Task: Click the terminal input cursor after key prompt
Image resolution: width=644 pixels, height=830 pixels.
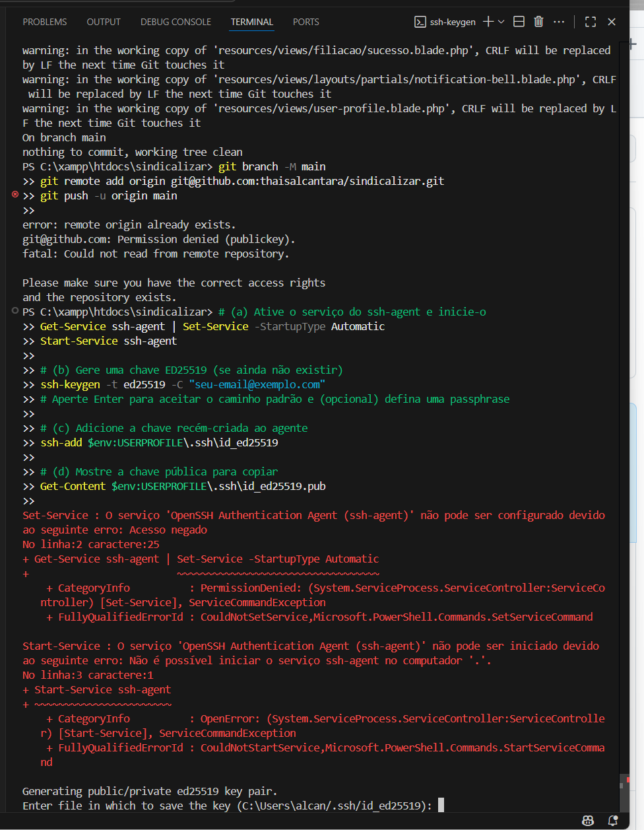Action: click(441, 805)
